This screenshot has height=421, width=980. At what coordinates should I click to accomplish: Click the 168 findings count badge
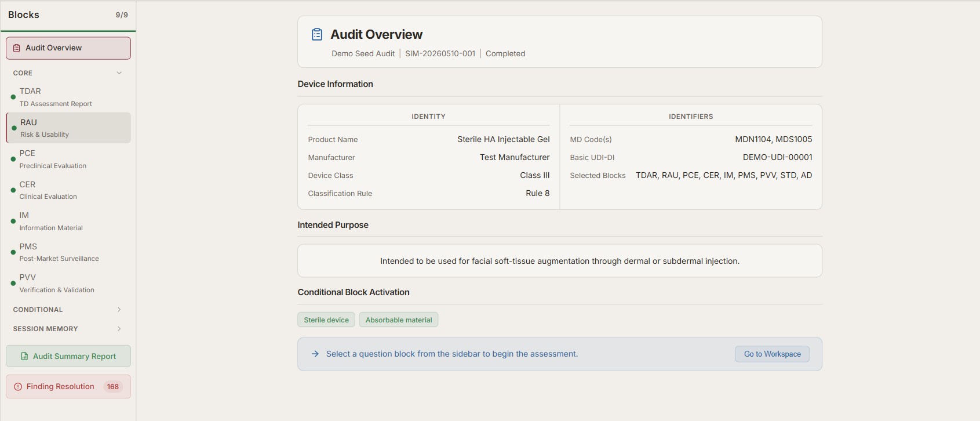(x=113, y=387)
